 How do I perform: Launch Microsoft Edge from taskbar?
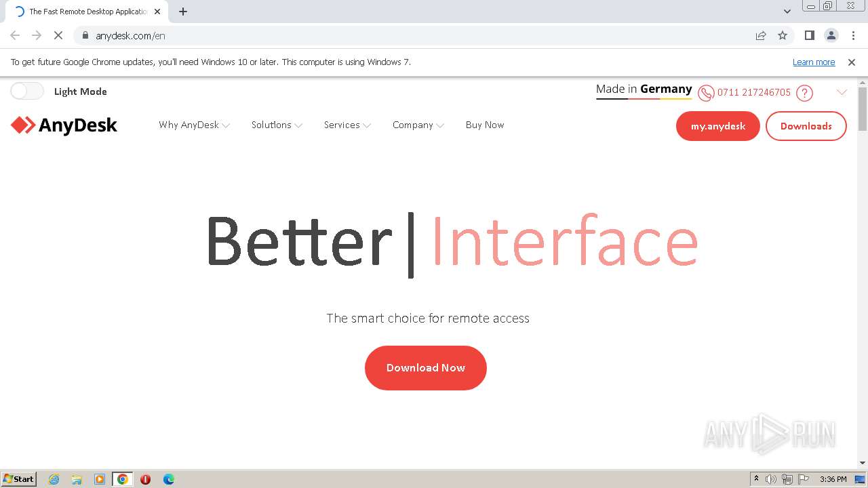click(x=169, y=479)
